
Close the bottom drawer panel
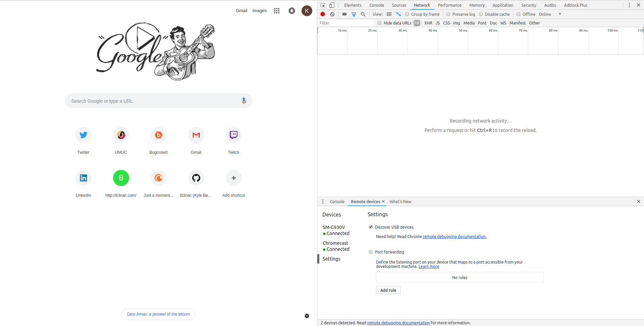pyautogui.click(x=639, y=201)
